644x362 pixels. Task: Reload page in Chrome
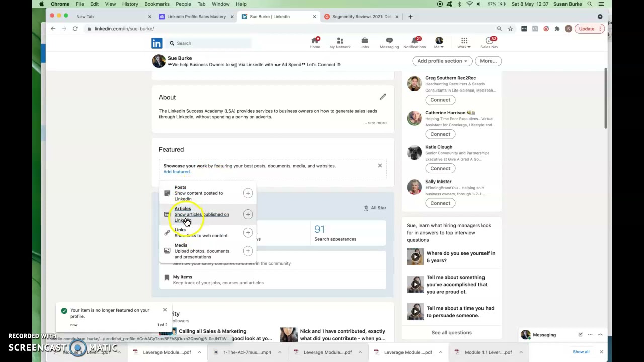[75, 29]
